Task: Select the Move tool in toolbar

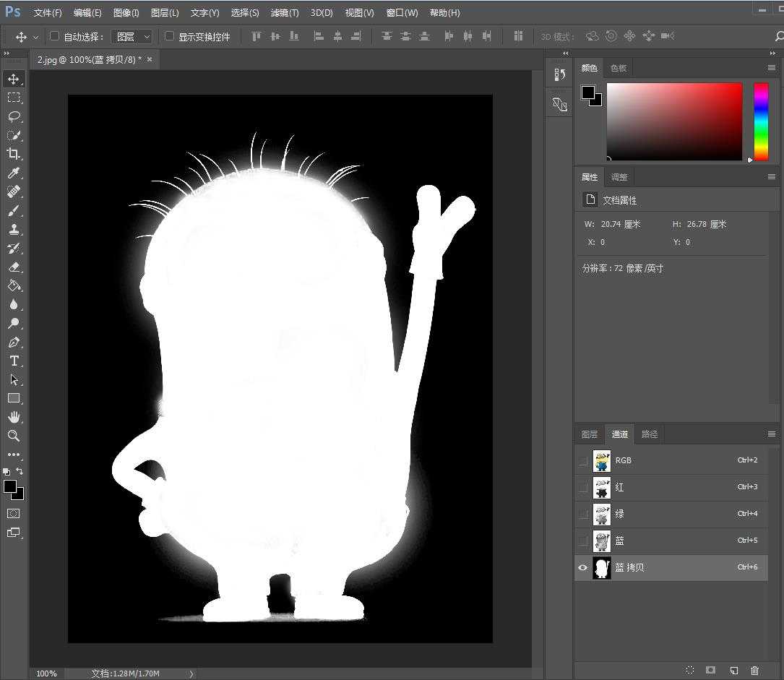Action: (x=14, y=79)
